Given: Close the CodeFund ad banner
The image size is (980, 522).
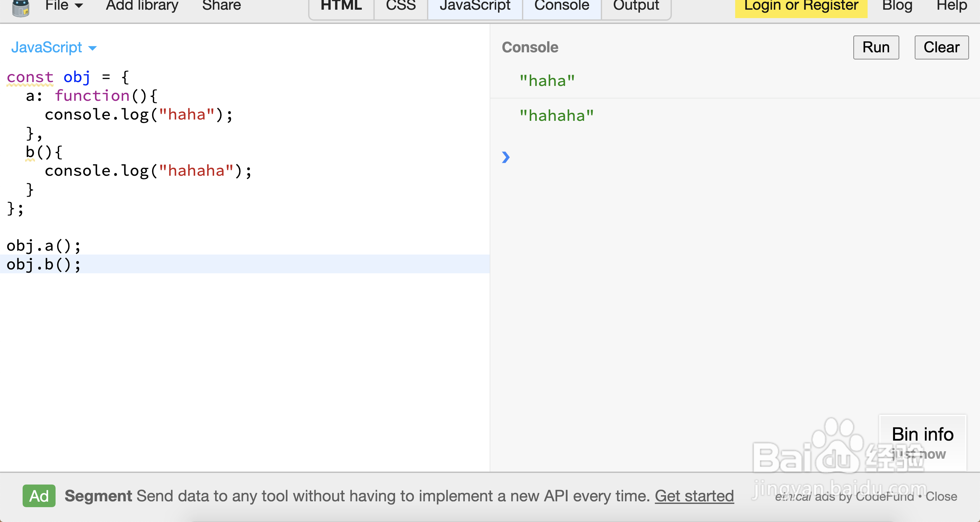Looking at the screenshot, I should (941, 496).
